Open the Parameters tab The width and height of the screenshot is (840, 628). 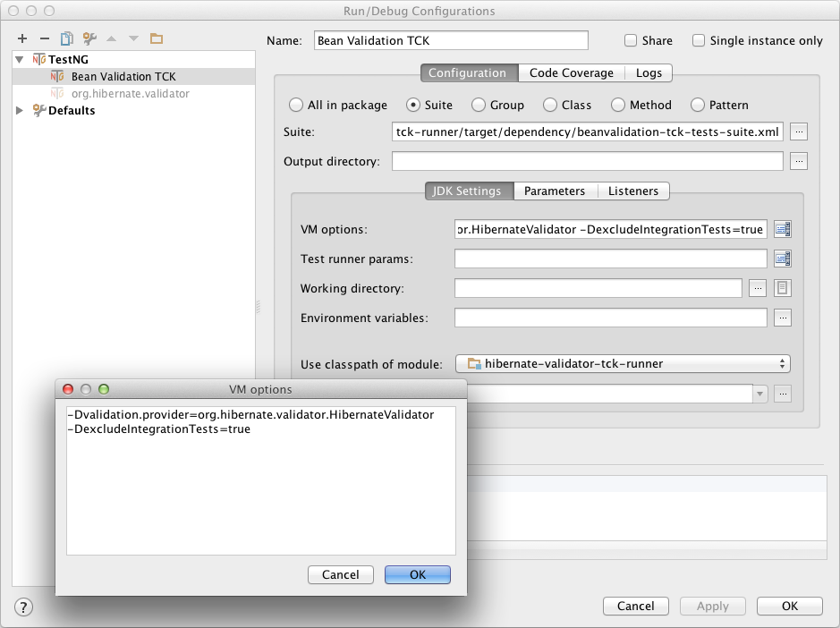[x=555, y=191]
